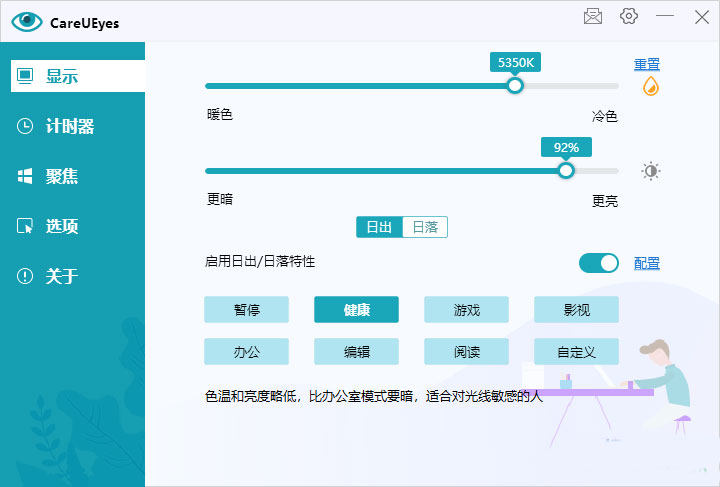Choose the 影视 movie mode
Viewport: 720px width, 487px height.
(576, 310)
